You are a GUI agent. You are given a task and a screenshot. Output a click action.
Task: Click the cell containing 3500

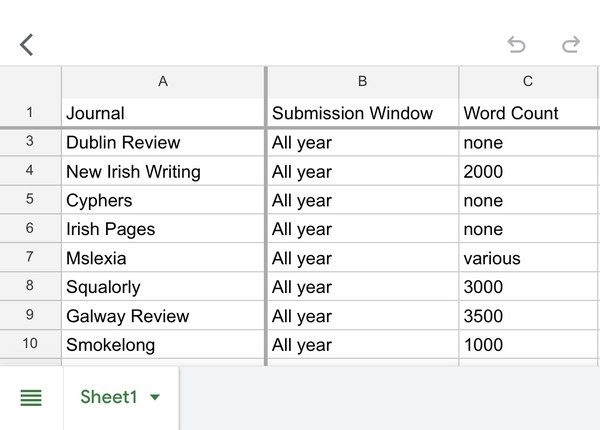click(528, 316)
